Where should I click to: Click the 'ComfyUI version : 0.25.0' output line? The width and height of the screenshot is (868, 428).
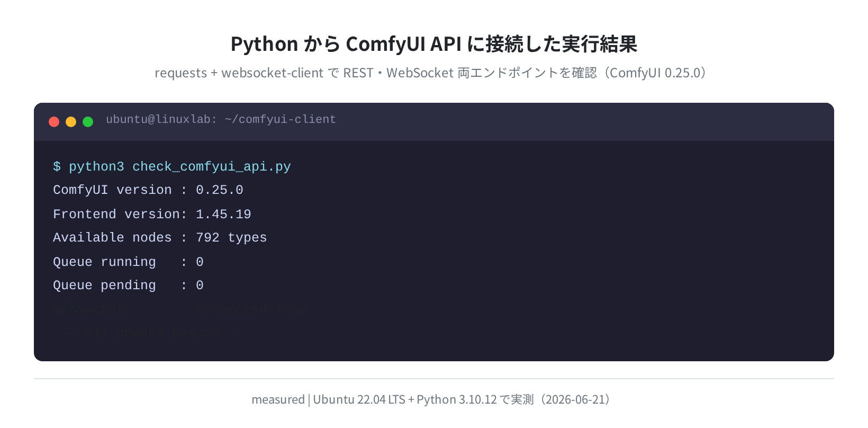coord(148,190)
